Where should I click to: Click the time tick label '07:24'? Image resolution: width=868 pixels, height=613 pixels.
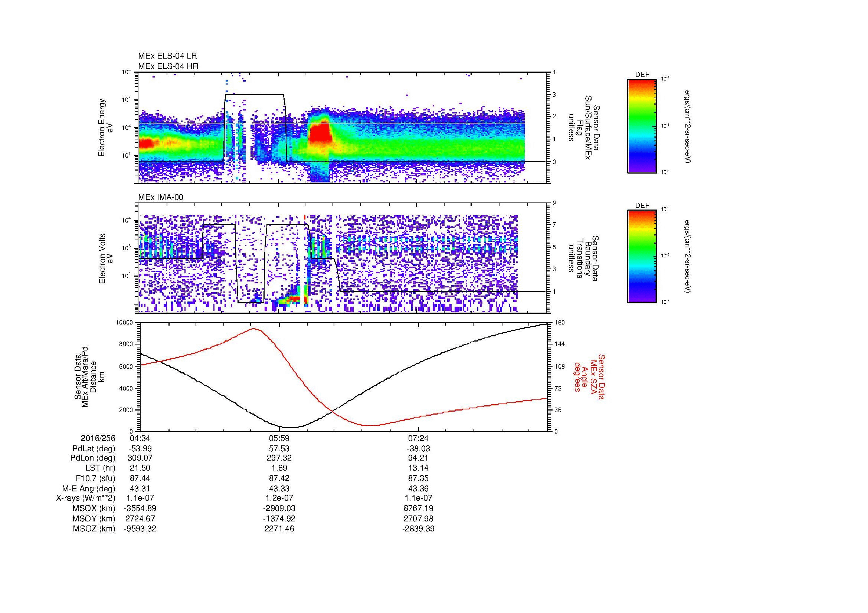pos(419,438)
